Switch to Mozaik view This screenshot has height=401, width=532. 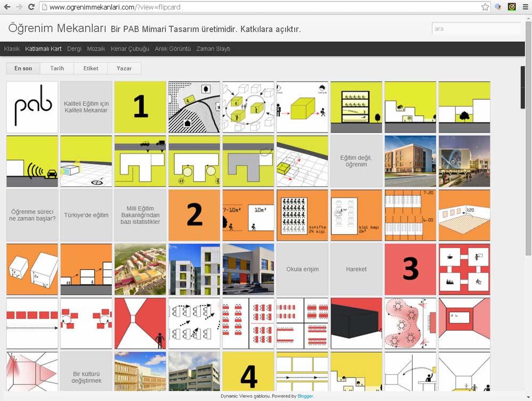click(96, 49)
